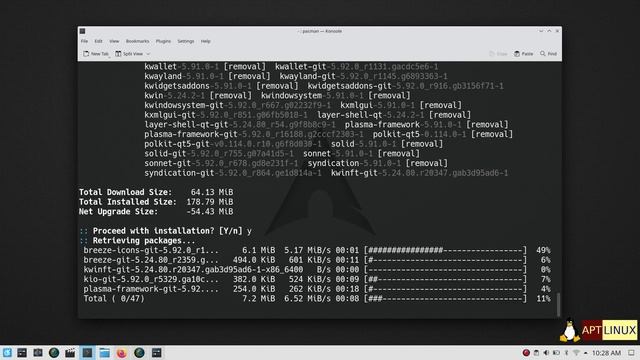Minimize the Konsole window
This screenshot has width=640, height=360.
coord(541,31)
